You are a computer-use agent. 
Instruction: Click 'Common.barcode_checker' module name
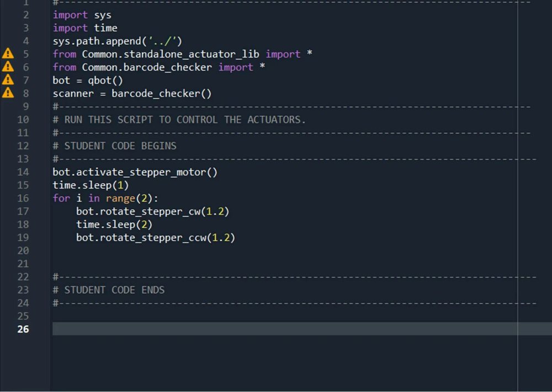(147, 67)
